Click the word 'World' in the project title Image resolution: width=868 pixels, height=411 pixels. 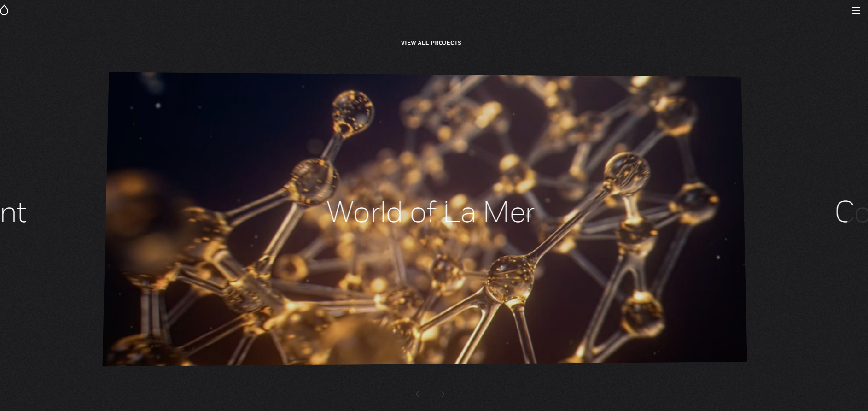point(365,212)
